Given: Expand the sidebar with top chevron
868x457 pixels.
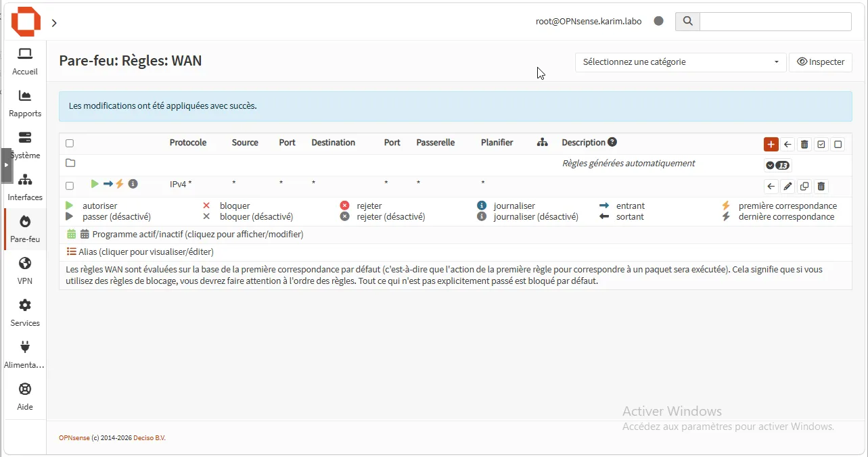Looking at the screenshot, I should pos(54,23).
